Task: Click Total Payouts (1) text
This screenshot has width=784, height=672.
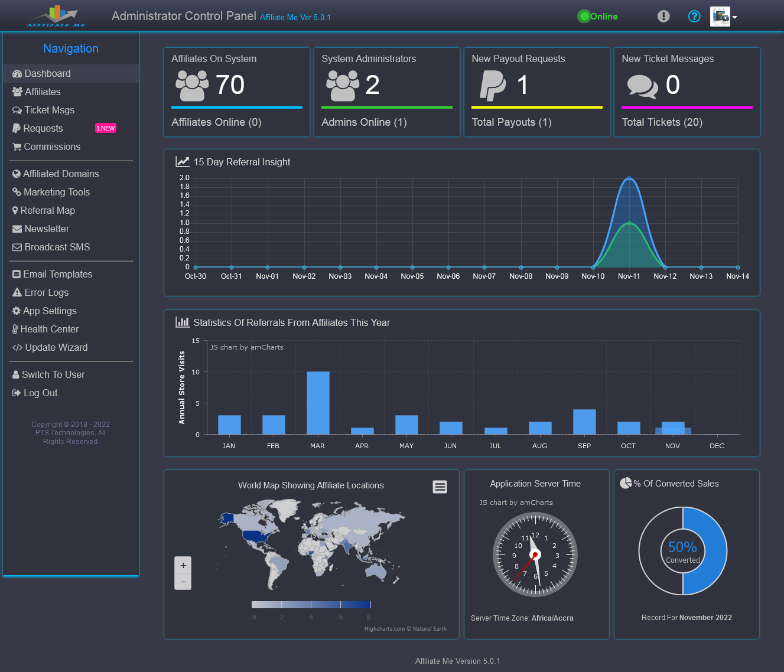Action: click(x=512, y=122)
